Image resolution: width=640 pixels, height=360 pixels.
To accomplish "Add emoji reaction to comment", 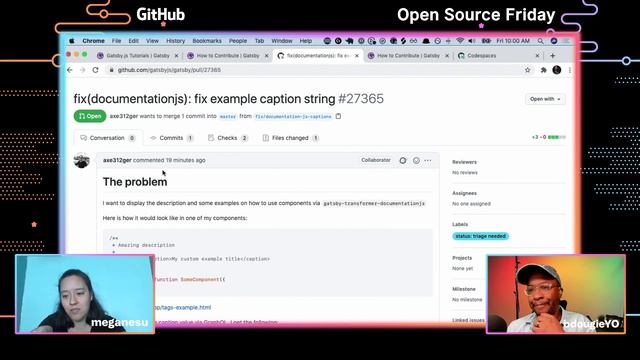I will click(x=416, y=160).
